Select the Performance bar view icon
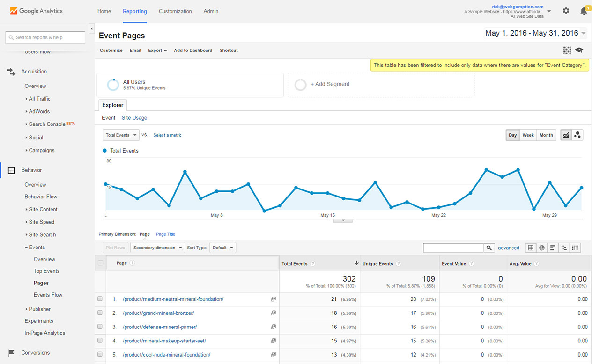This screenshot has height=364, width=592. coord(553,248)
